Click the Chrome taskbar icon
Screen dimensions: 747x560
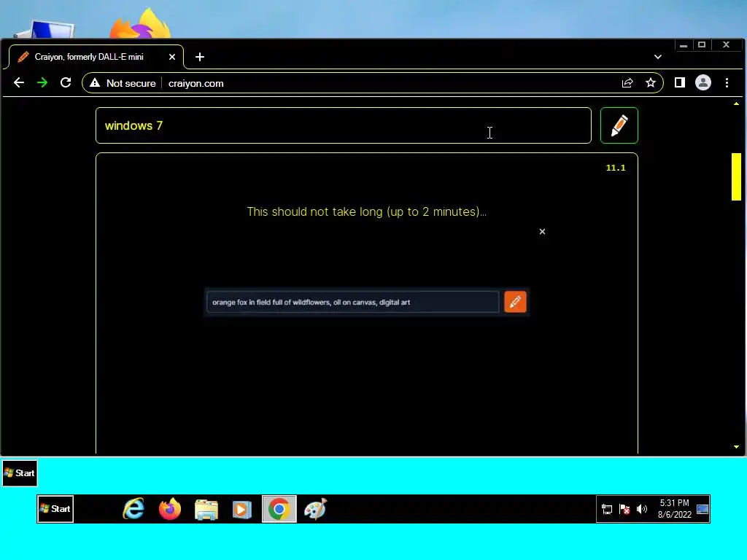coord(279,509)
